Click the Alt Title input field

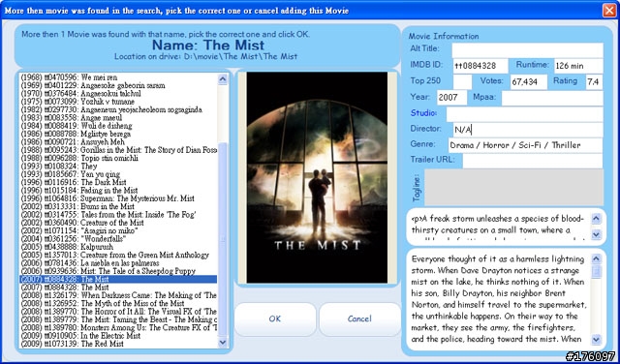point(527,50)
